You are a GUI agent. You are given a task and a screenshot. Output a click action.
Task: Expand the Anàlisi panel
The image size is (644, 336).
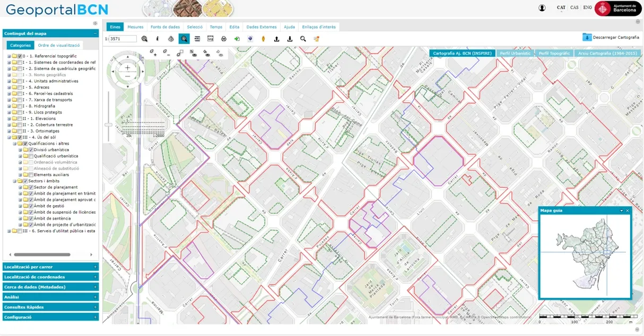pos(50,297)
